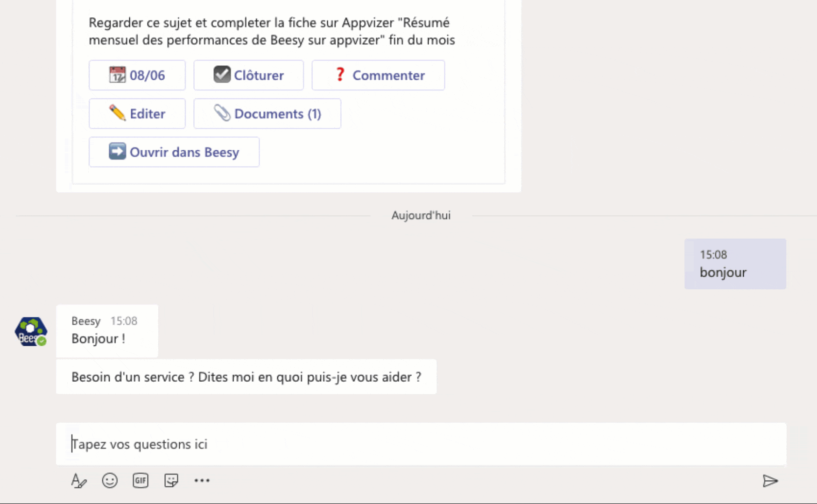Click the Editer button
Image resolution: width=817 pixels, height=504 pixels.
[x=137, y=113]
